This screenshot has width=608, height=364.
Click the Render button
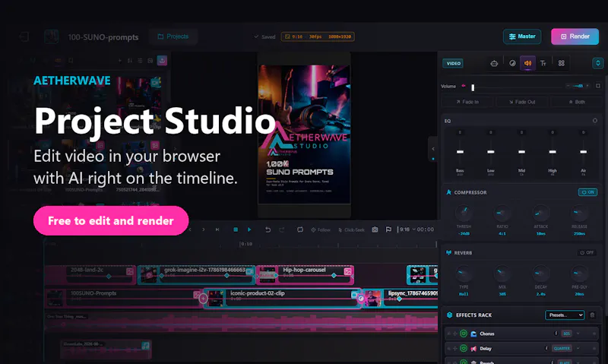(575, 36)
